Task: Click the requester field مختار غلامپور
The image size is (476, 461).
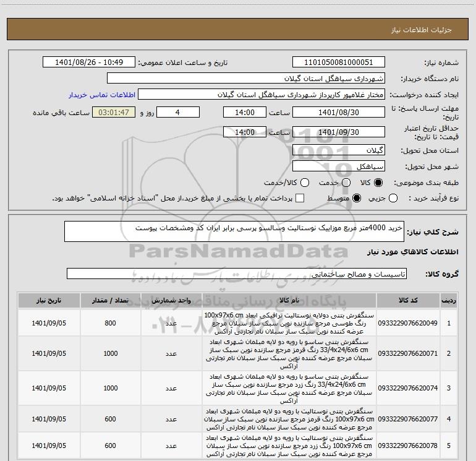Action: (261, 94)
